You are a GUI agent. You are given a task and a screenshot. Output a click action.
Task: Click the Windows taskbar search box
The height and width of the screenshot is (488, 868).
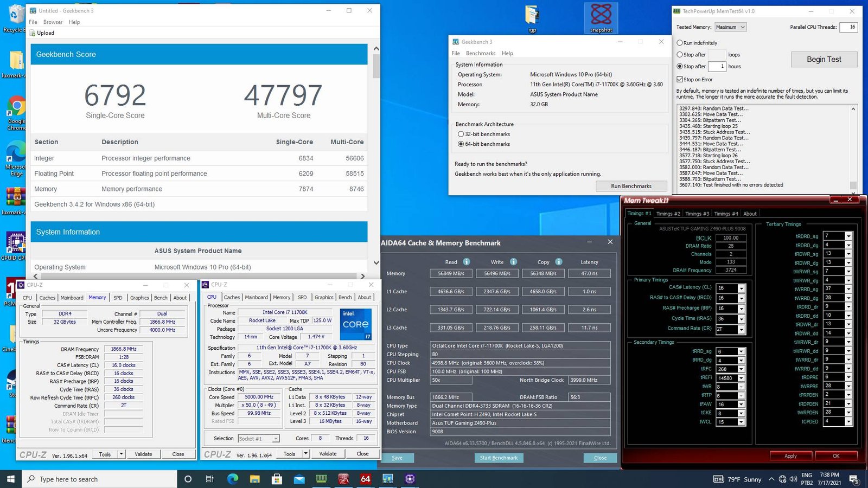[100, 479]
